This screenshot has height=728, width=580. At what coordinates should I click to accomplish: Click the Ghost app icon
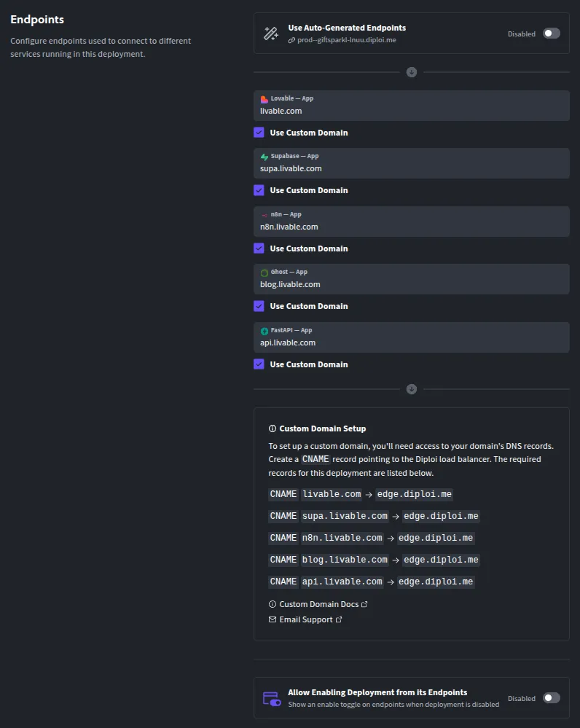point(264,272)
